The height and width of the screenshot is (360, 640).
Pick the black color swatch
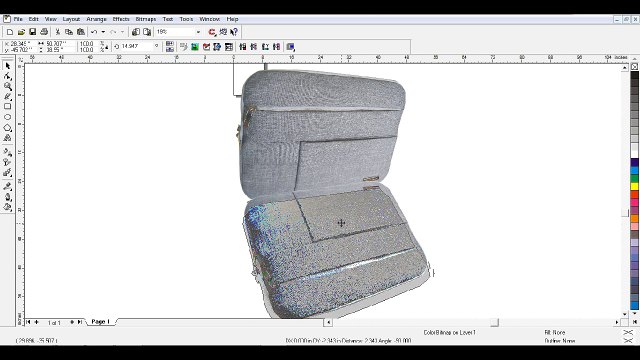click(635, 75)
